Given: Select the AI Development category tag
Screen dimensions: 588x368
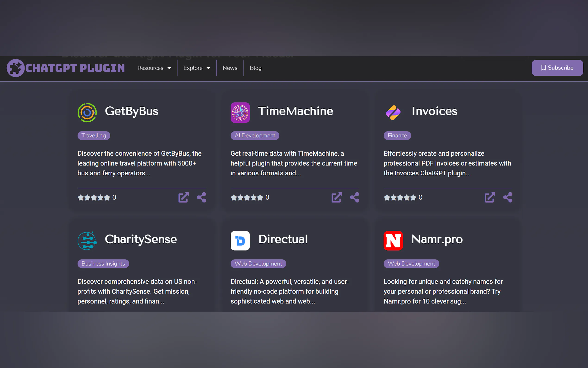Looking at the screenshot, I should pos(255,136).
